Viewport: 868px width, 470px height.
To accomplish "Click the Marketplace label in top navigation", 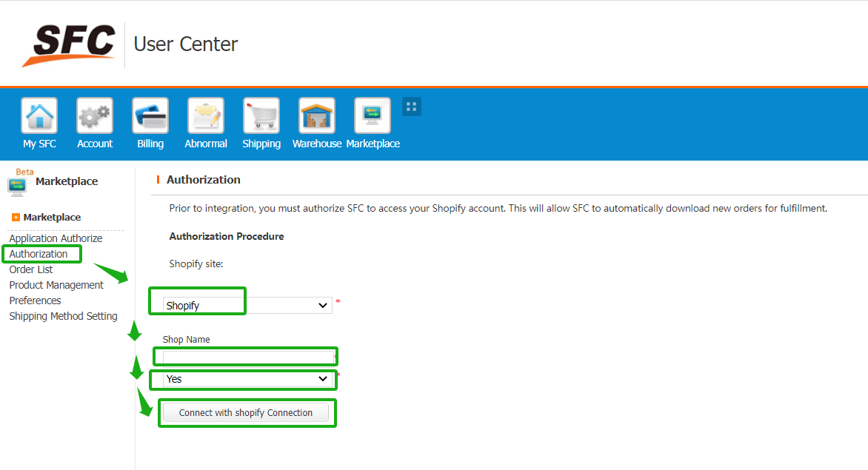I will 373,144.
